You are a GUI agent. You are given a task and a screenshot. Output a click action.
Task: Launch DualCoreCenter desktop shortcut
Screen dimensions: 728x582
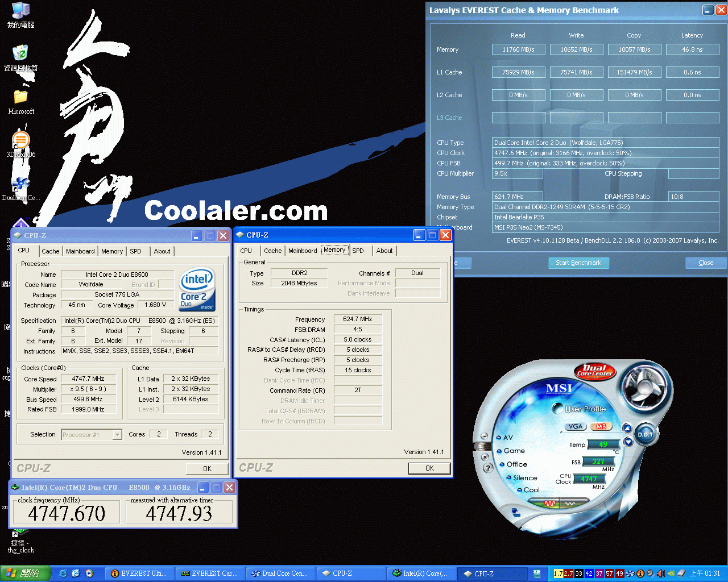[21, 188]
